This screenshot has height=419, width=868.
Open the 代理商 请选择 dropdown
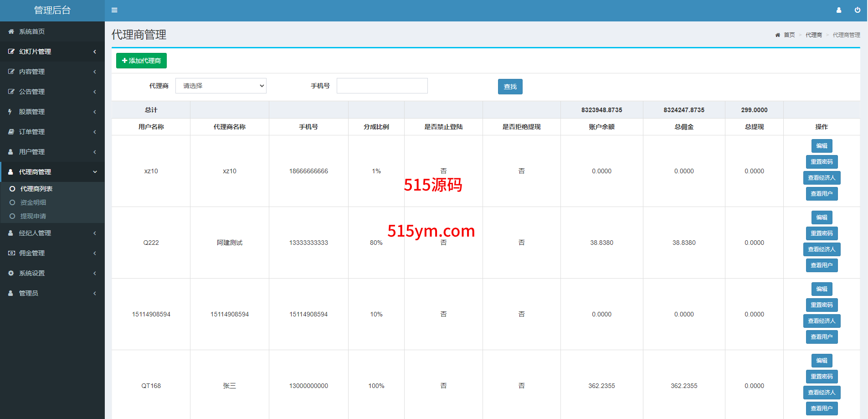221,86
